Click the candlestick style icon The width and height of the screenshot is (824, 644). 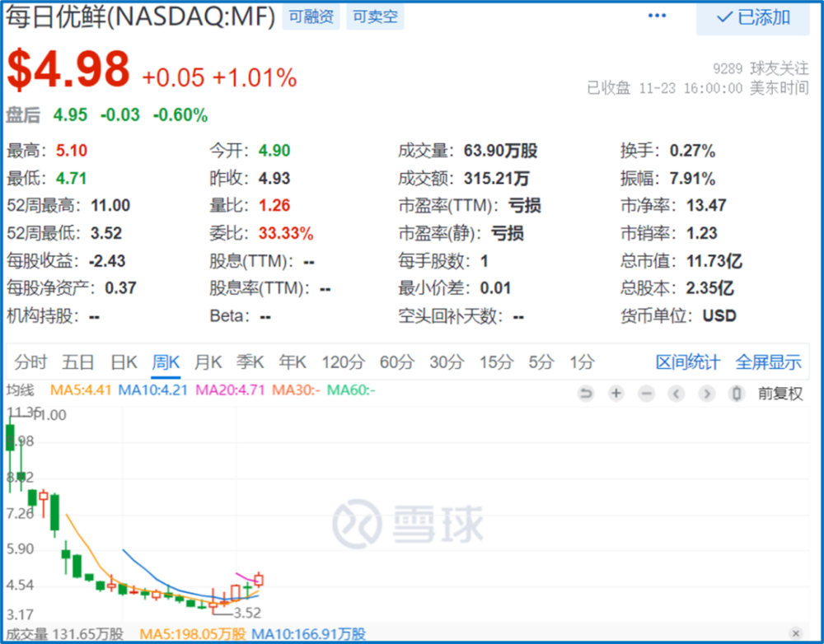pos(737,394)
